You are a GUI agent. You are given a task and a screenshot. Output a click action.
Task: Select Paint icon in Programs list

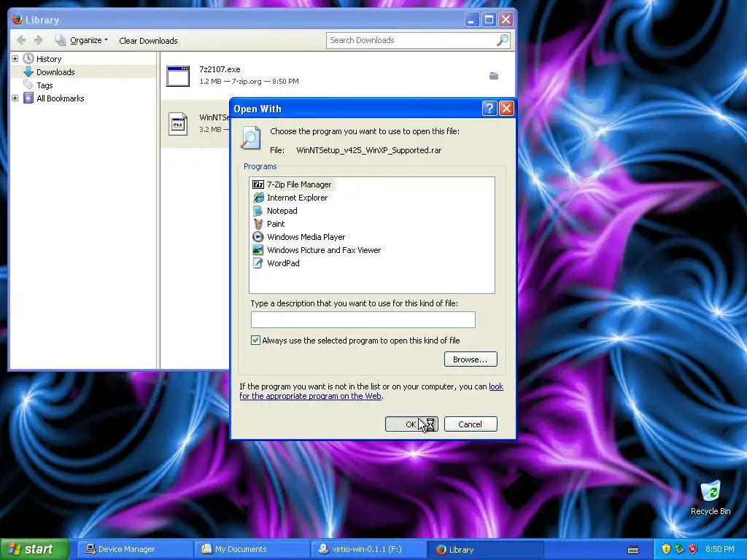pyautogui.click(x=258, y=224)
